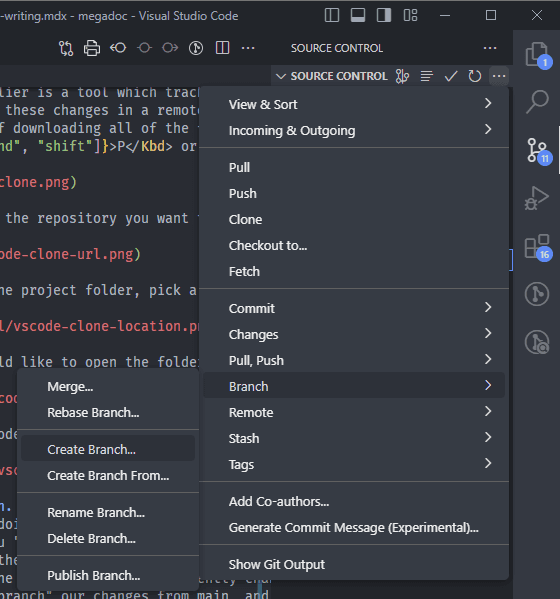Click the compare changes icon in editor toolbar
Image resolution: width=560 pixels, height=599 pixels.
click(x=66, y=48)
